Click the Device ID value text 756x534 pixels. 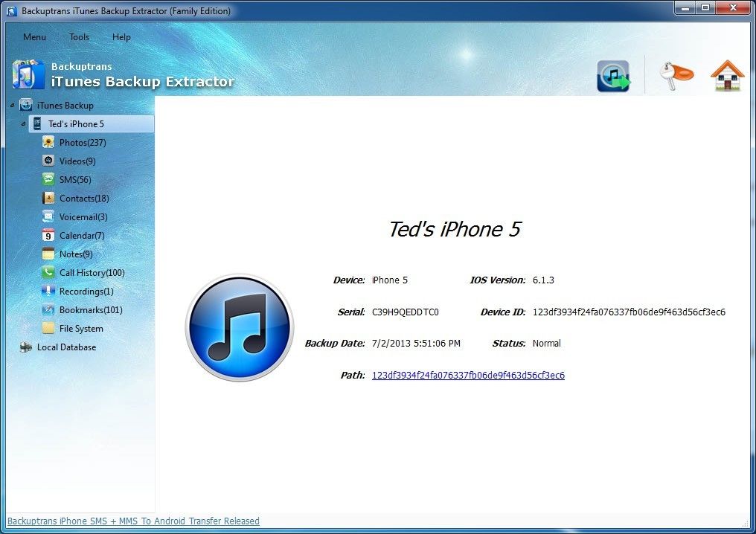pos(630,312)
